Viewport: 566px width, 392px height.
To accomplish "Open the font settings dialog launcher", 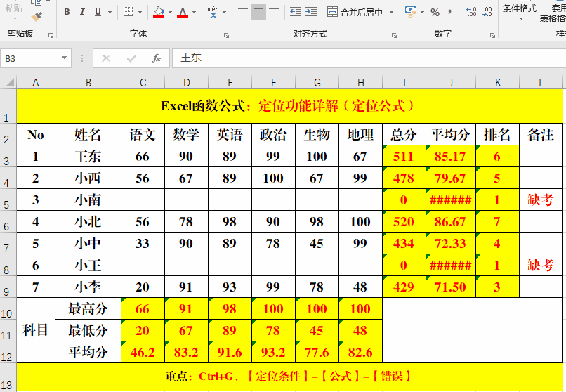I will (x=226, y=34).
